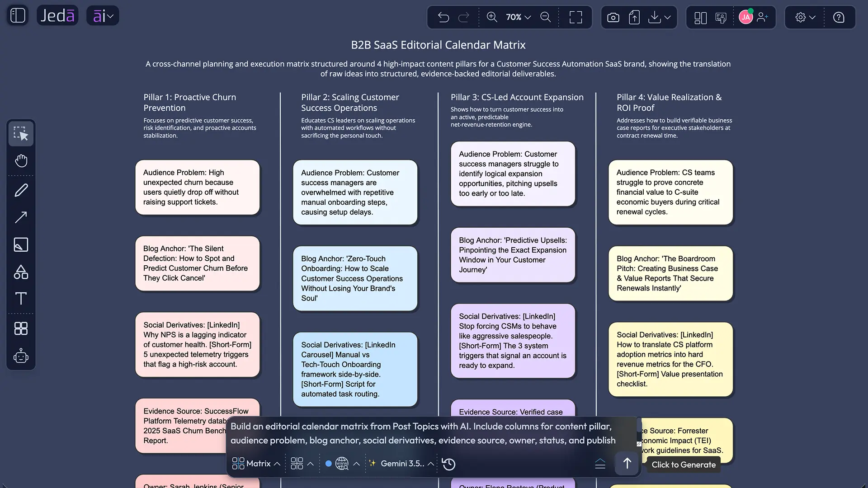Open the help question mark icon
Screen dimensions: 868x488
[x=839, y=17]
